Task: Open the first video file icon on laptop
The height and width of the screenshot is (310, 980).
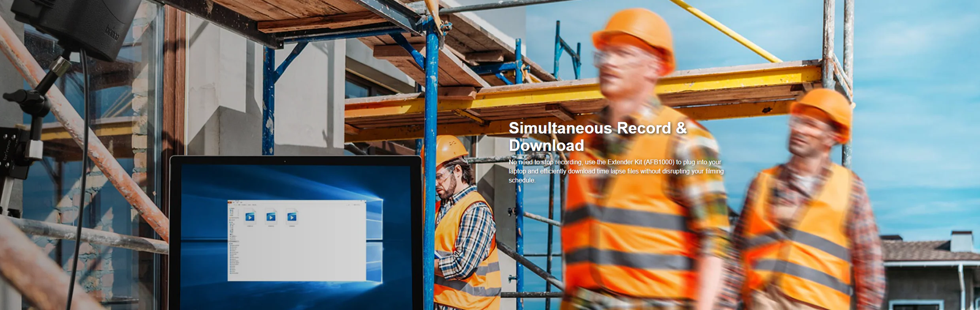Action: 250,217
